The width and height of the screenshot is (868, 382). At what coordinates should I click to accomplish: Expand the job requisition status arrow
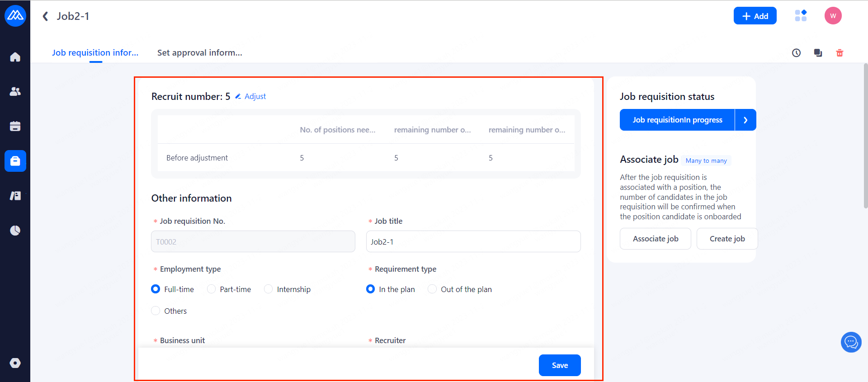745,120
